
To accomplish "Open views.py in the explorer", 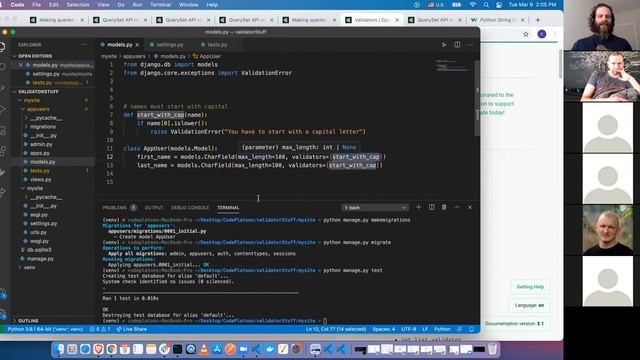I will pyautogui.click(x=40, y=180).
